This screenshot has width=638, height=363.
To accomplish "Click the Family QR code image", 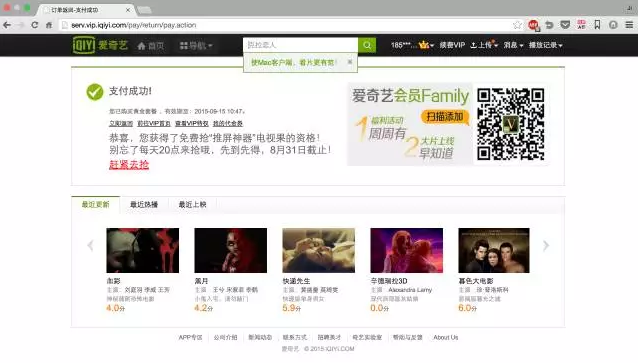I will click(x=511, y=124).
